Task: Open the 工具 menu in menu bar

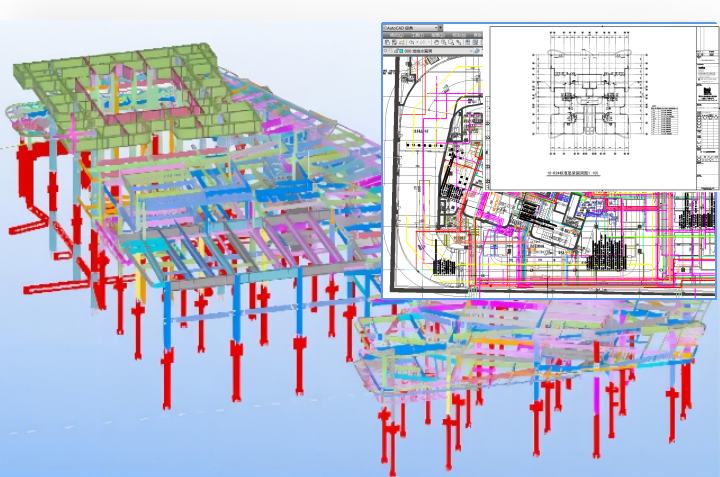Action: [417, 35]
